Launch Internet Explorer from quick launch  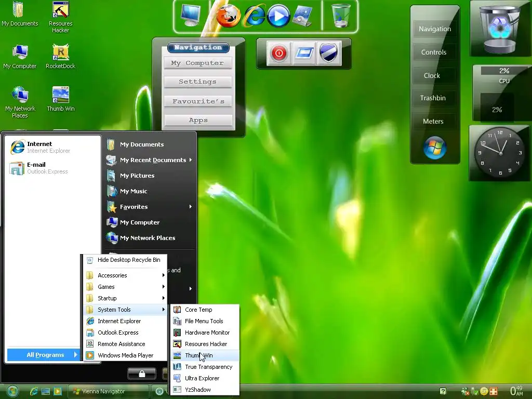pos(34,391)
